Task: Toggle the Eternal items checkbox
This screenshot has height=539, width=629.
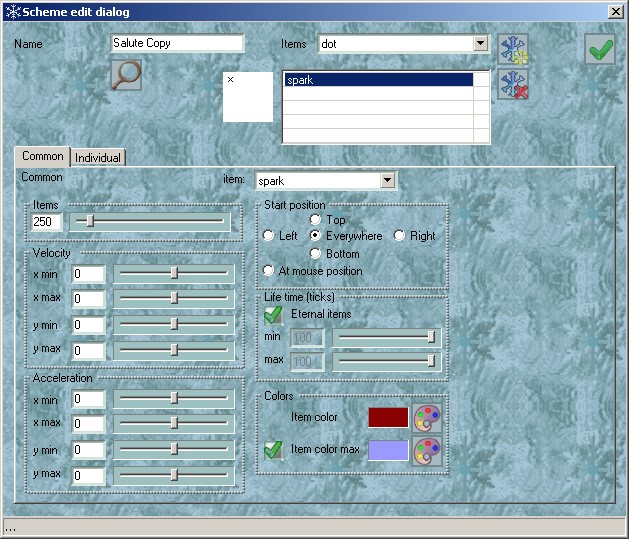Action: (273, 315)
